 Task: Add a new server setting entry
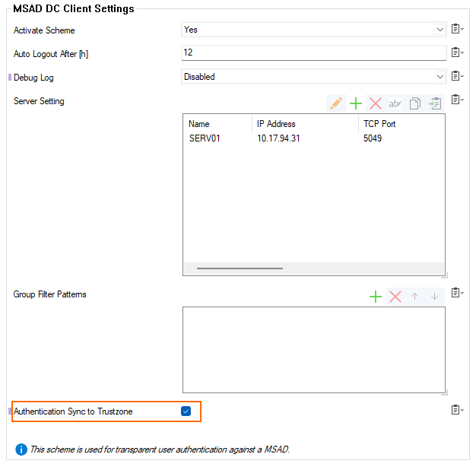[x=356, y=103]
